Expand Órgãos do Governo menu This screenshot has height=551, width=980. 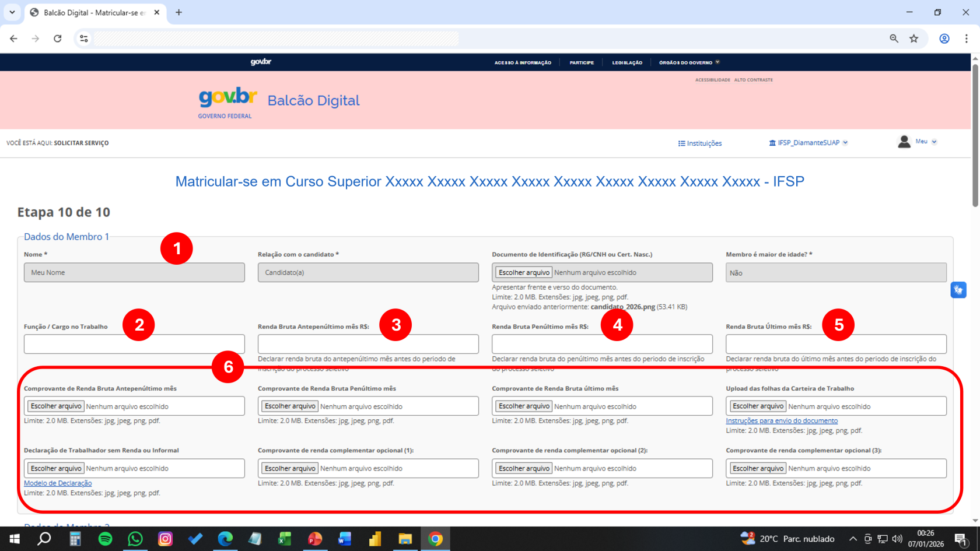click(x=689, y=62)
